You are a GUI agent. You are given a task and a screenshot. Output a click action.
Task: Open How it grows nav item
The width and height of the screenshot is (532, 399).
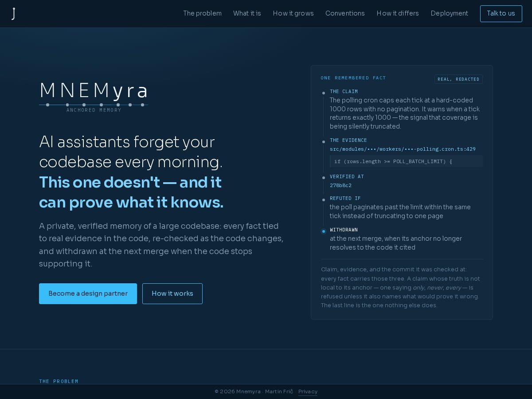[293, 13]
